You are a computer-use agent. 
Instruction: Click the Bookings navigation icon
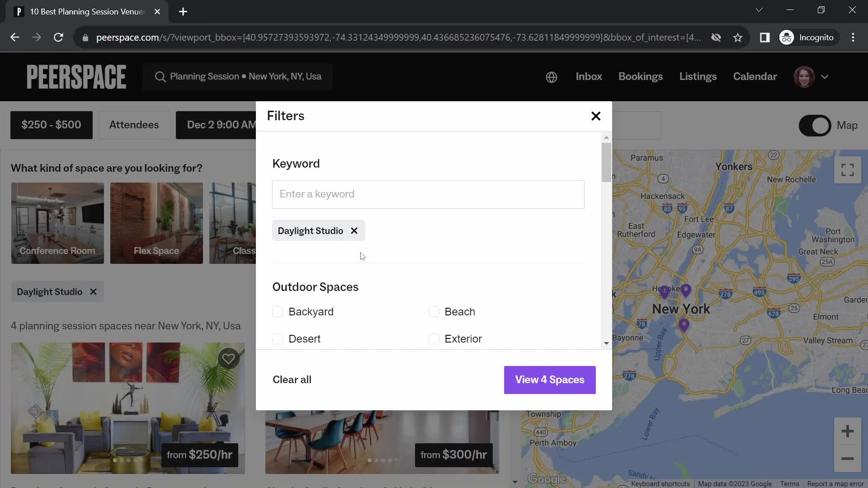[x=640, y=76]
